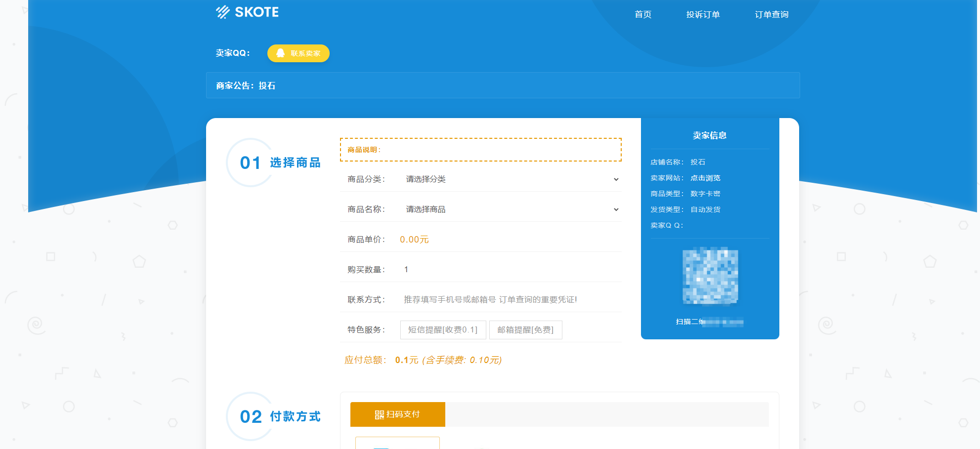Open 订单查询 in the top navigation

pyautogui.click(x=771, y=15)
